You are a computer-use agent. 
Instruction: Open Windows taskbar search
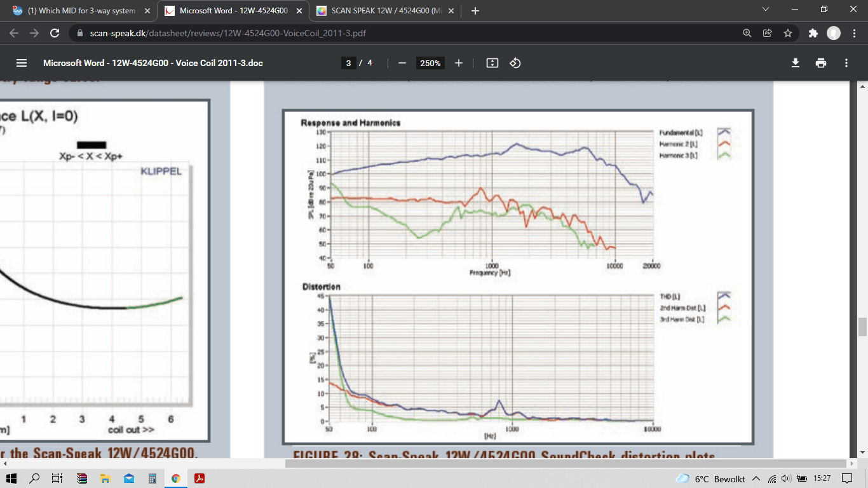[x=35, y=478]
